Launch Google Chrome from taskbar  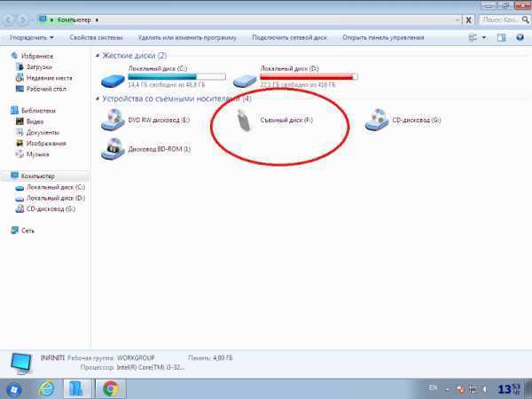[111, 389]
